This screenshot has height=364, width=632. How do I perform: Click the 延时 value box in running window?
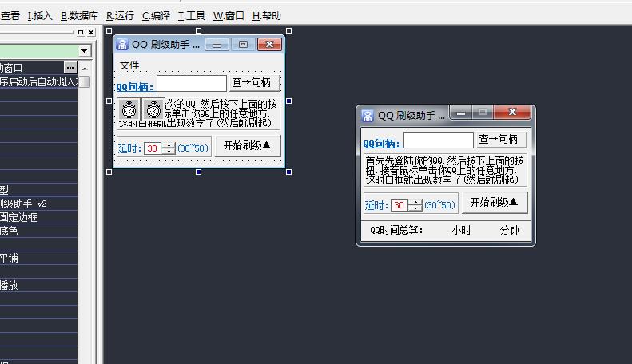click(399, 205)
